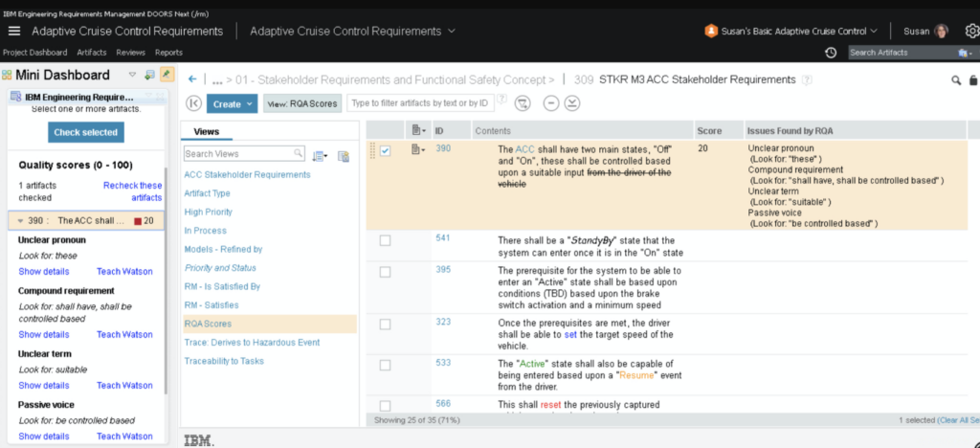The image size is (980, 448).
Task: Check the checkbox for artifact 323
Action: (385, 325)
